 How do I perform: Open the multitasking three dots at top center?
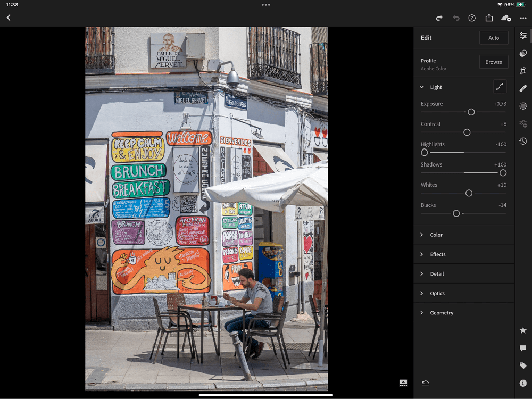coord(266,5)
